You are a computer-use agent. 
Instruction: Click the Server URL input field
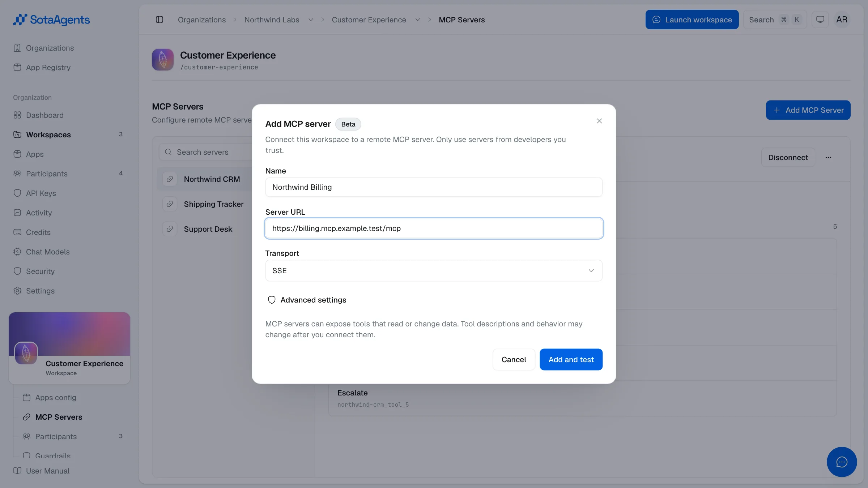434,228
